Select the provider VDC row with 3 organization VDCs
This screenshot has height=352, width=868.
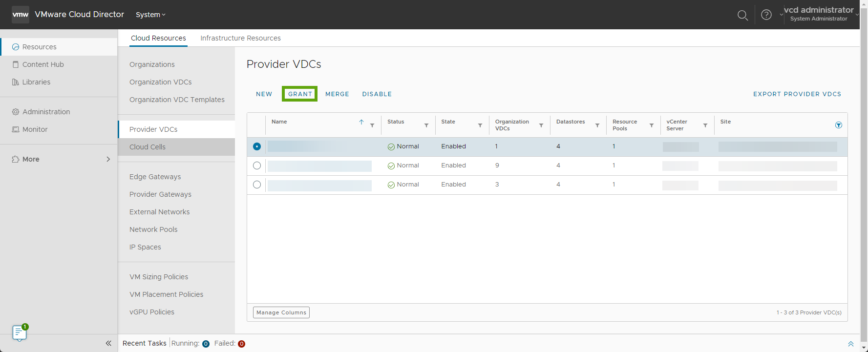(x=257, y=185)
